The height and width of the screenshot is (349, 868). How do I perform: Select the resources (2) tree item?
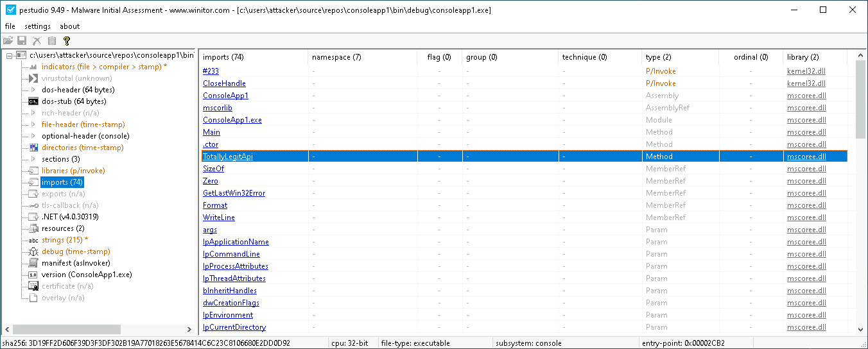click(x=62, y=228)
